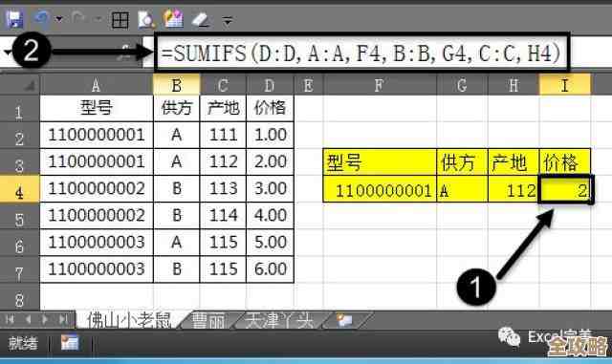The image size is (612, 364).
Task: Select the Eraser clear-format icon
Action: coord(201,19)
